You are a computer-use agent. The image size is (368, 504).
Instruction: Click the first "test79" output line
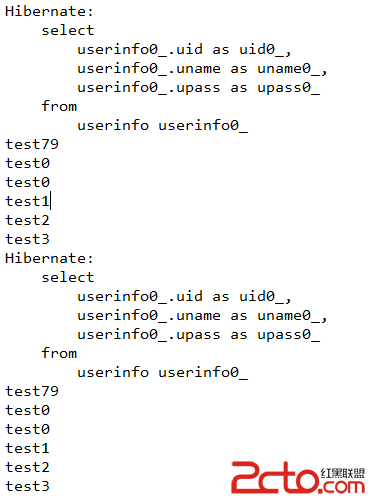point(32,144)
